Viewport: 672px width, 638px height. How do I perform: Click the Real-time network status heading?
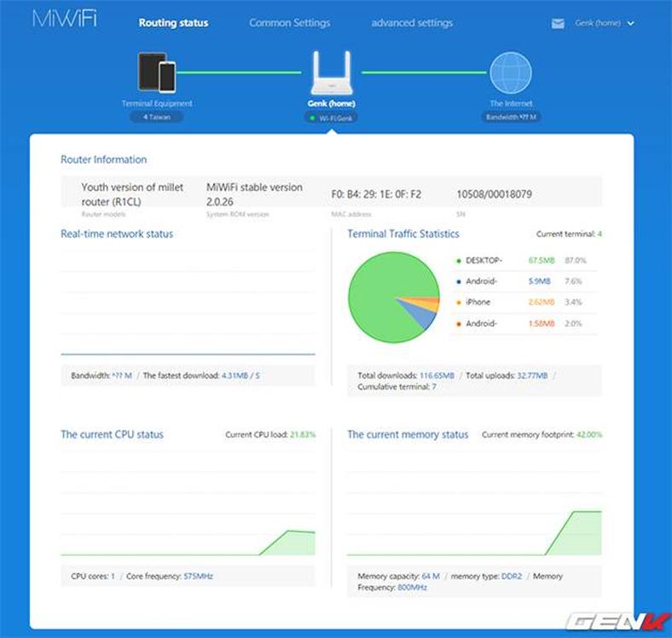tap(117, 234)
